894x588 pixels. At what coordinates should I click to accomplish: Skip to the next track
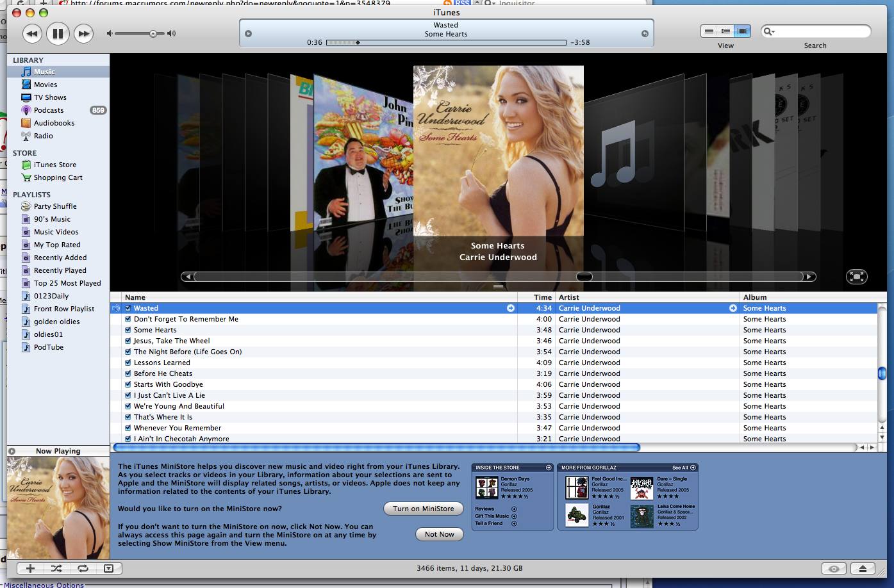point(83,33)
